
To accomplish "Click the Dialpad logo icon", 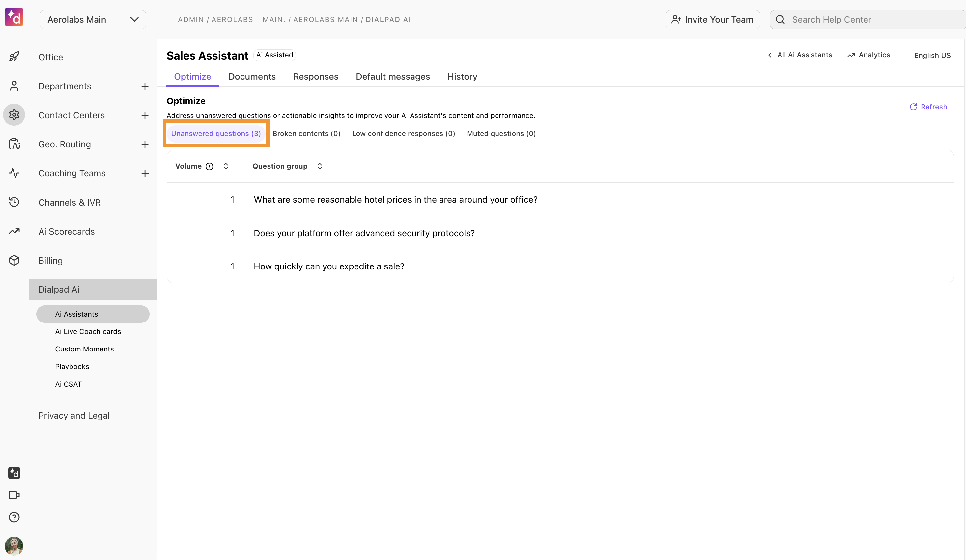I will point(14,17).
